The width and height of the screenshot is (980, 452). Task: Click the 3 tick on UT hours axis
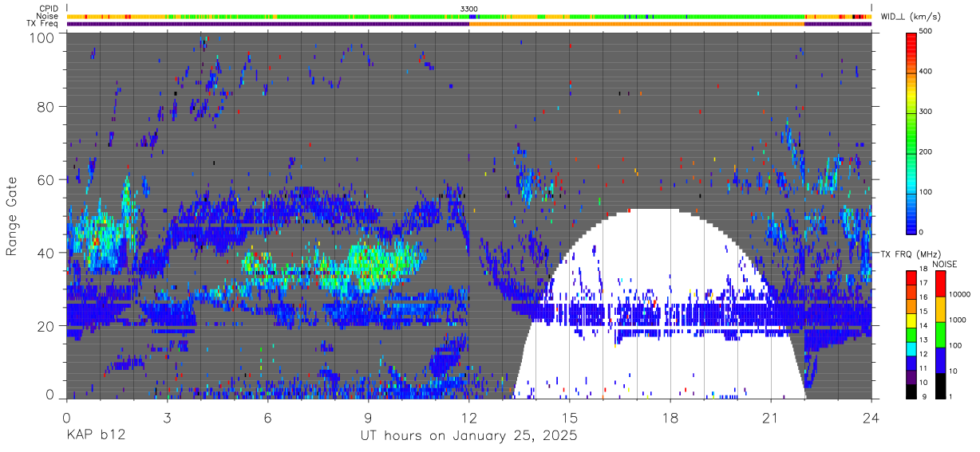pos(168,418)
